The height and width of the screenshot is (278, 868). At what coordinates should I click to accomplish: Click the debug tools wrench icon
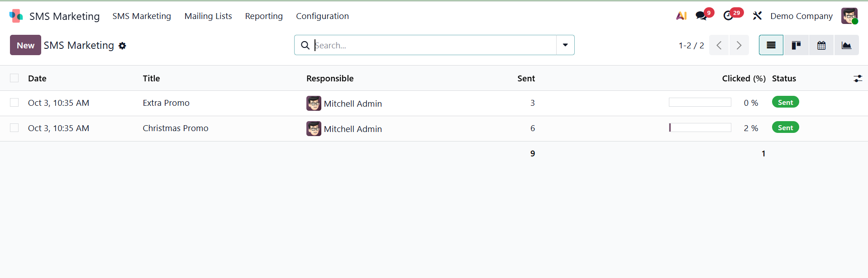pos(757,16)
